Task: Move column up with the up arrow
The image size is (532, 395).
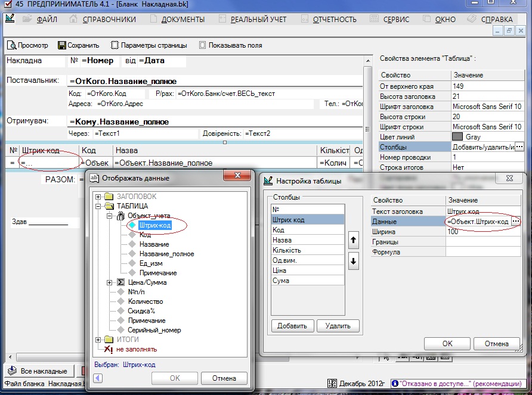Action: click(353, 240)
